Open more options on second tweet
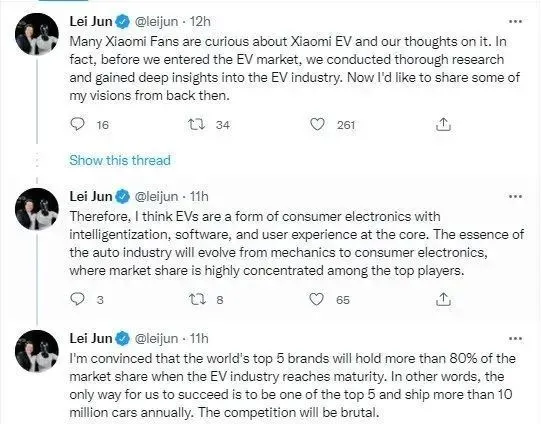This screenshot has height=424, width=541. click(515, 196)
